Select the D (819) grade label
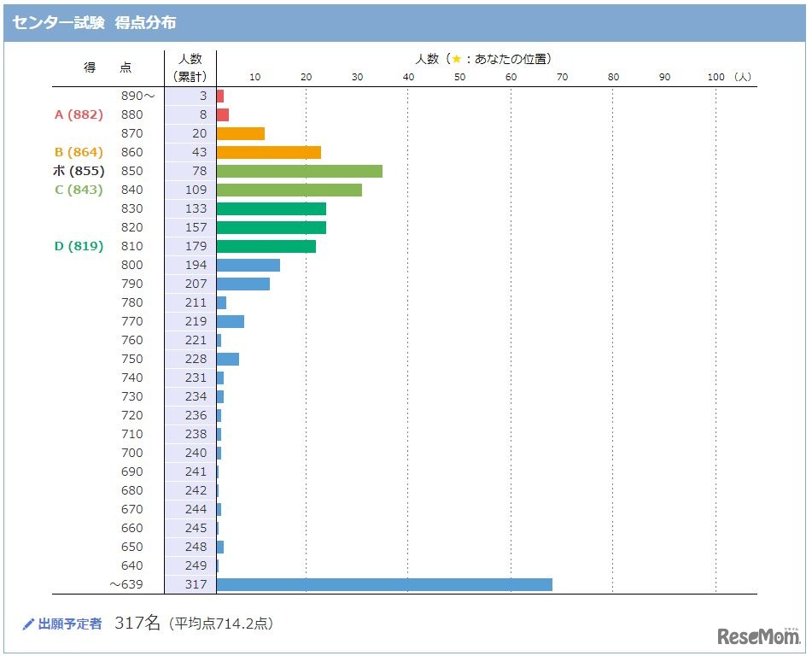The image size is (812, 656). (78, 246)
